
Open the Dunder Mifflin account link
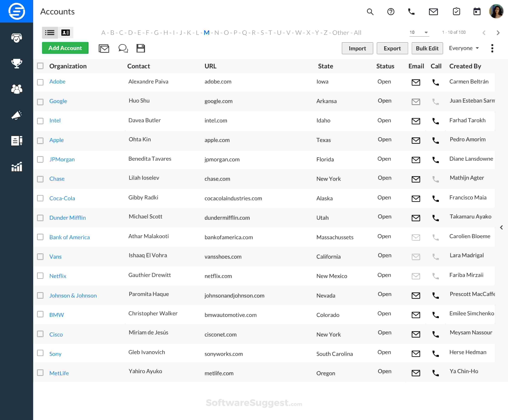point(68,218)
